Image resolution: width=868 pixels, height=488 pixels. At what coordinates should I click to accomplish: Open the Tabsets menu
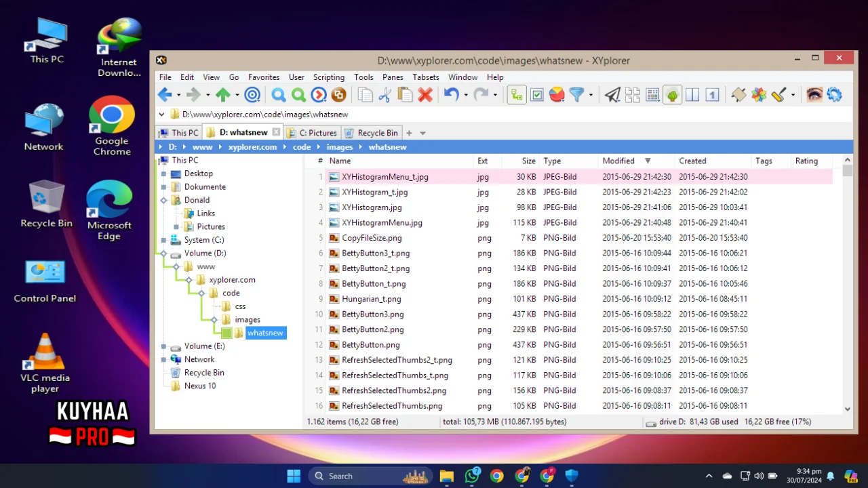(426, 77)
